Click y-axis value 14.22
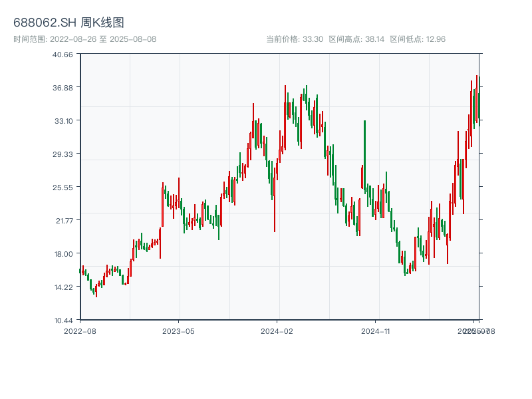Image resolution: width=532 pixels, height=399 pixels. point(64,287)
